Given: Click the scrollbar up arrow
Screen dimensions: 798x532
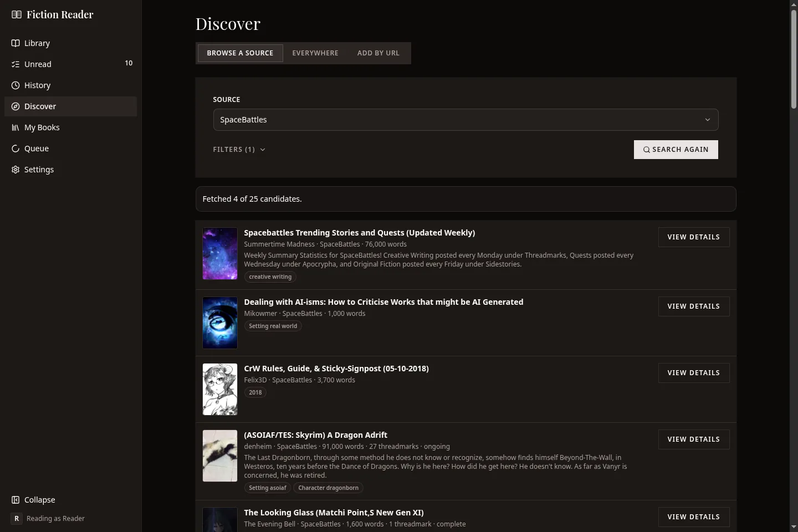Looking at the screenshot, I should pyautogui.click(x=794, y=4).
